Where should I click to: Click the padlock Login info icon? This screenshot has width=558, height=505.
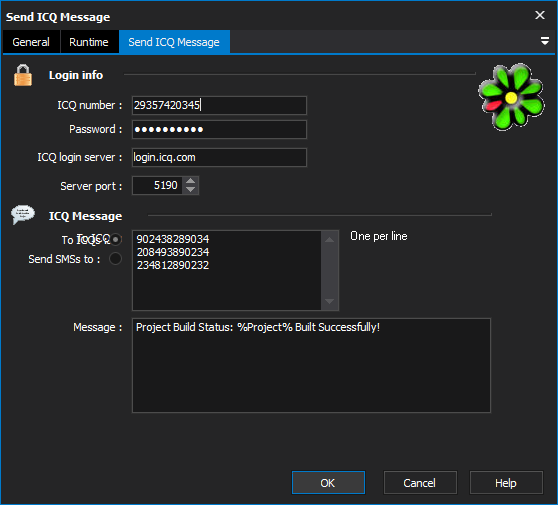(23, 75)
